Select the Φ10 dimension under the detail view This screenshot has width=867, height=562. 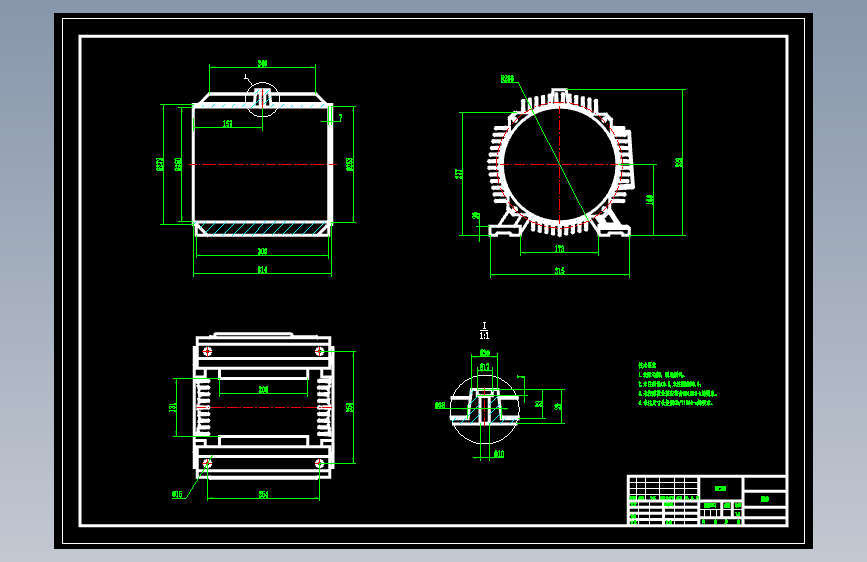point(499,454)
